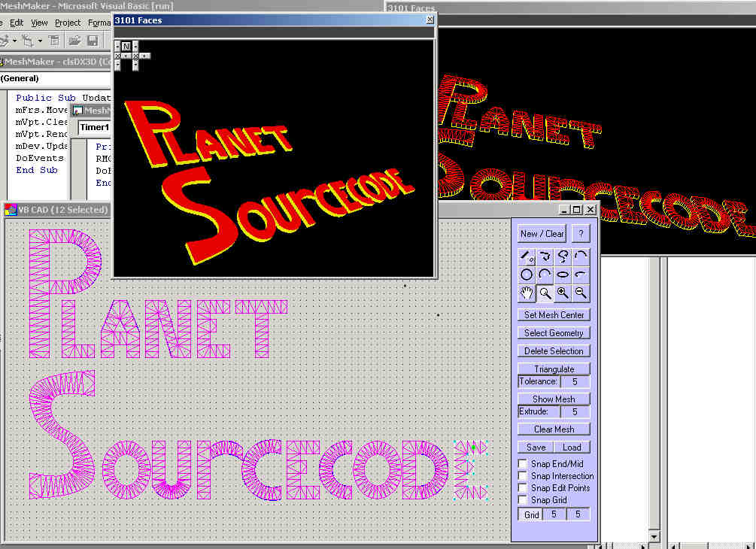The height and width of the screenshot is (549, 756).
Task: Expand the add-form toolbar dropdown arrow
Action: point(39,41)
